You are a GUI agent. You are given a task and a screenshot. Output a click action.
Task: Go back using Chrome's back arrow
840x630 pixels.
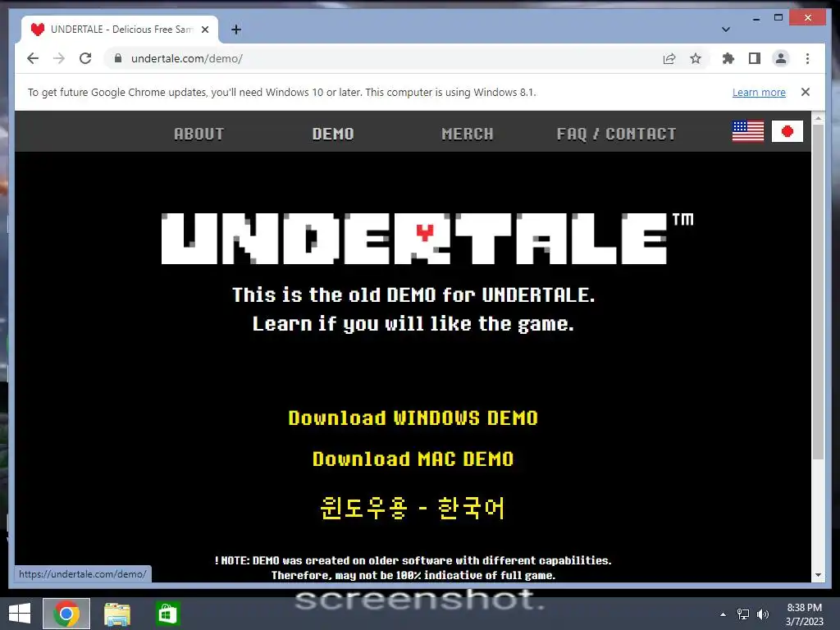click(33, 58)
